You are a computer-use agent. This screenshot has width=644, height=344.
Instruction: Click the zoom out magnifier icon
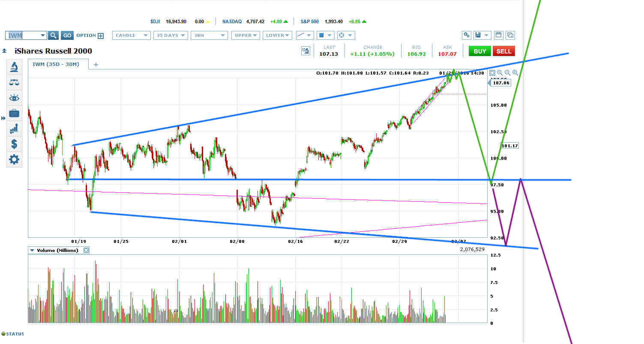[x=507, y=73]
